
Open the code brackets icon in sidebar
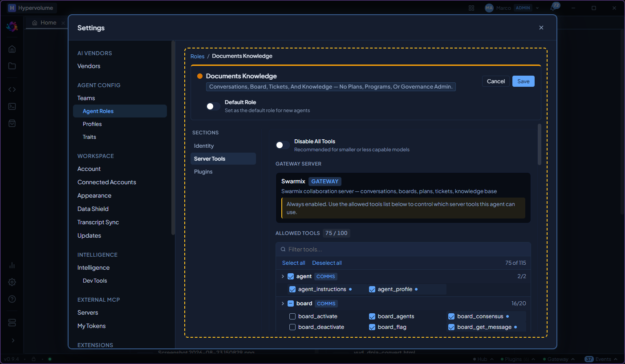point(12,89)
